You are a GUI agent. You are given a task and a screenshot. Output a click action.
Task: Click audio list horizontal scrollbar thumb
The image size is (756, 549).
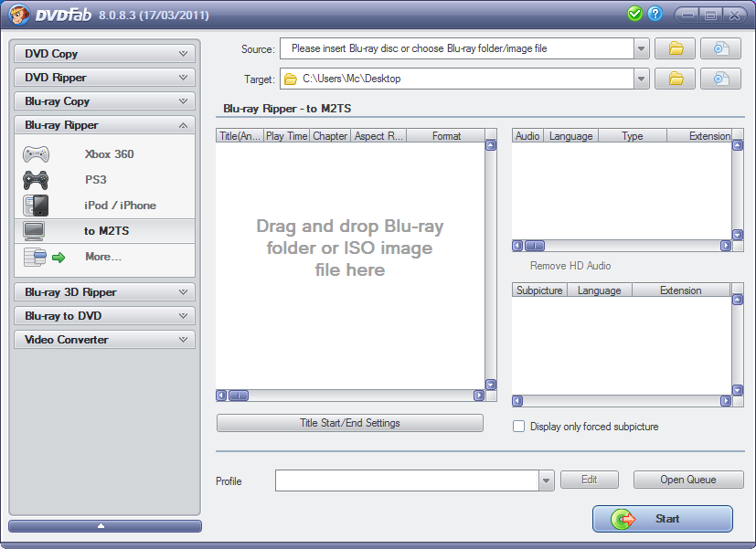(x=534, y=246)
